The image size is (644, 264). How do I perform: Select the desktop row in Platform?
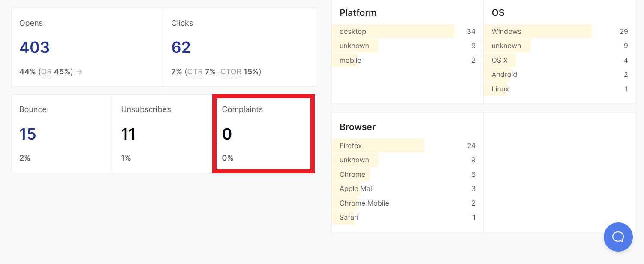tap(407, 31)
